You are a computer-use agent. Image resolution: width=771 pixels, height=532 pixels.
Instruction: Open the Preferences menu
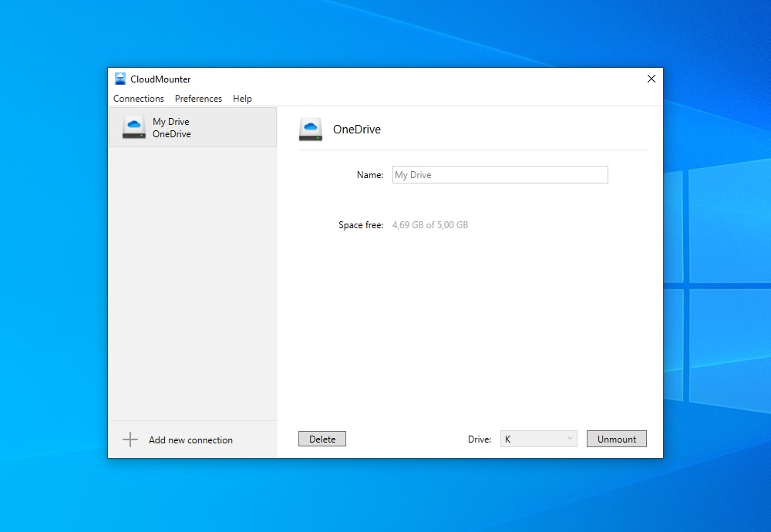(x=198, y=99)
